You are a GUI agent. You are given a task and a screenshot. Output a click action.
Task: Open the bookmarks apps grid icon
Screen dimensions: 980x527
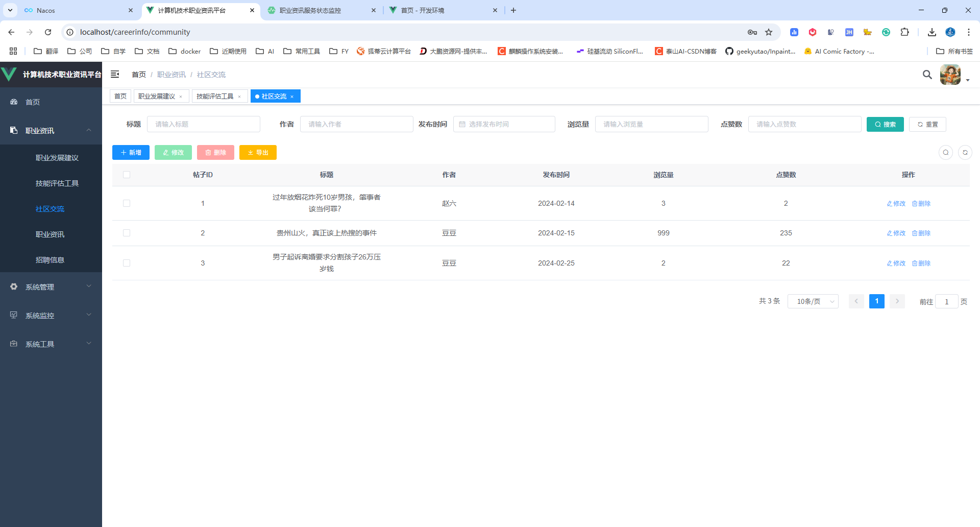(13, 51)
